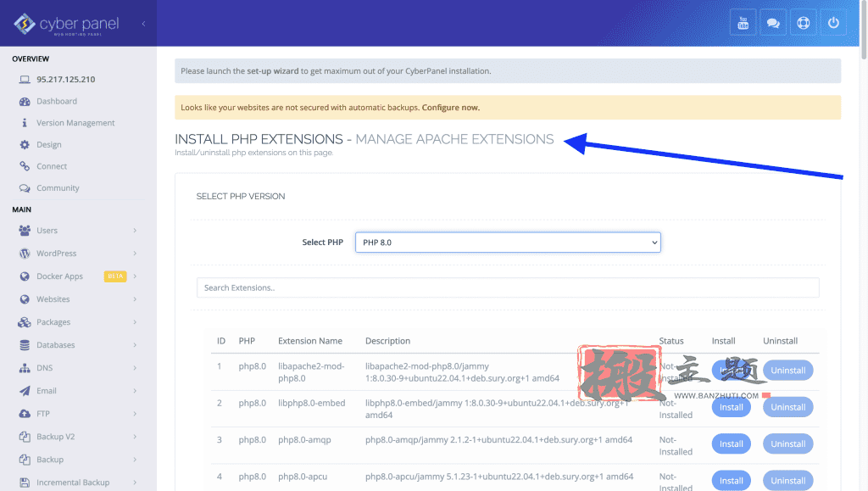Click the FTP cloud upload icon

[x=25, y=414]
